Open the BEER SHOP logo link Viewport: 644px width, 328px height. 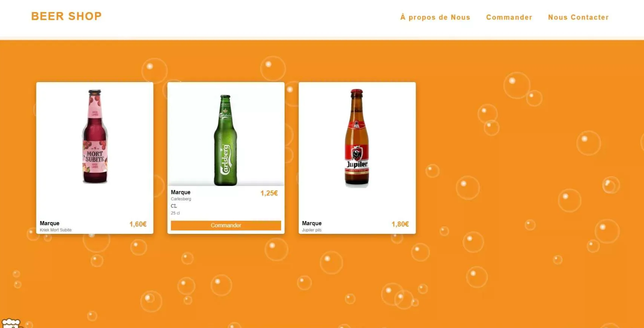click(66, 16)
